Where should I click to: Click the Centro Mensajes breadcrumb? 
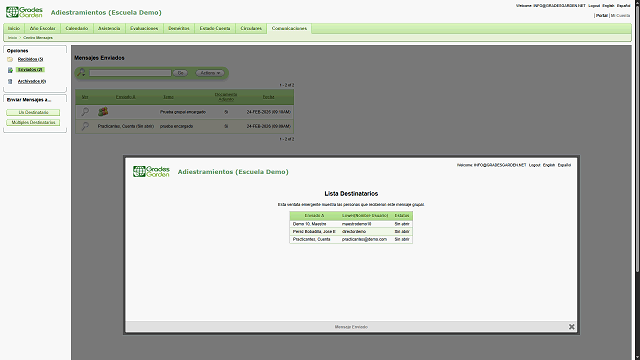coord(38,38)
